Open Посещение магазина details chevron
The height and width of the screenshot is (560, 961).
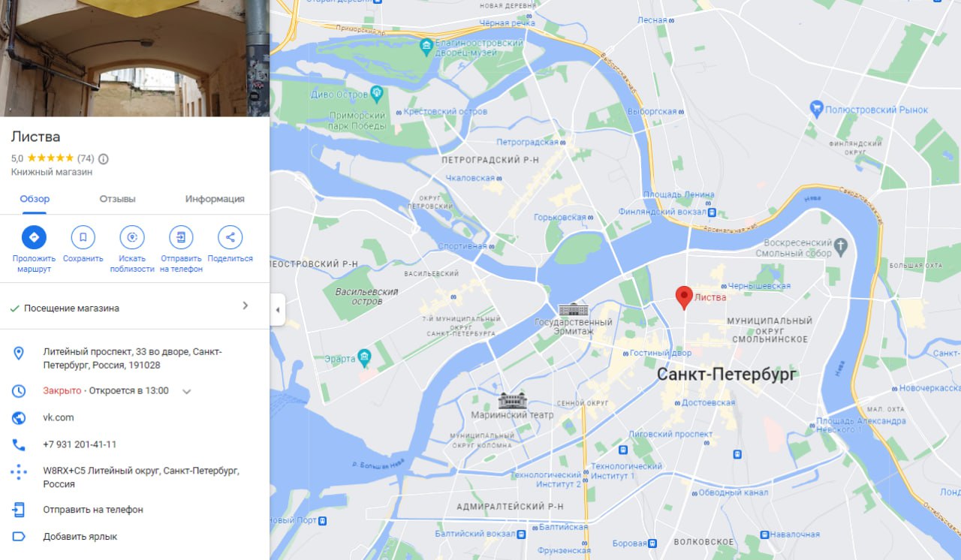(245, 306)
